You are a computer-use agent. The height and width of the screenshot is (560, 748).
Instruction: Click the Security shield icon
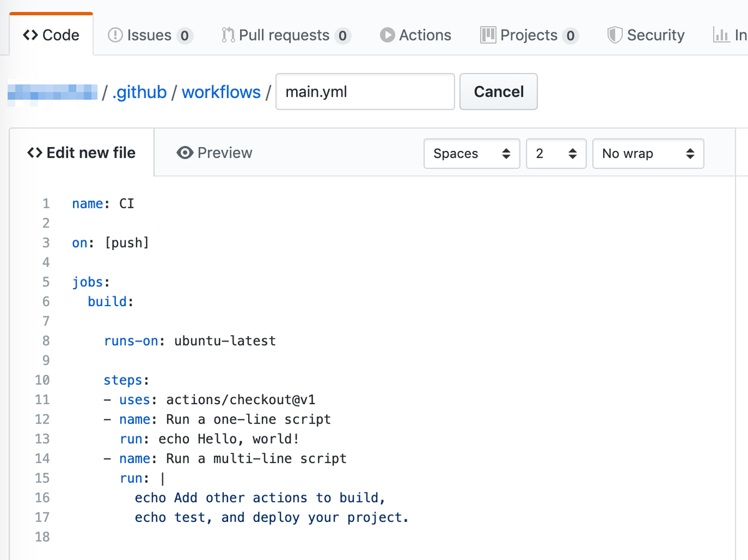click(x=615, y=35)
